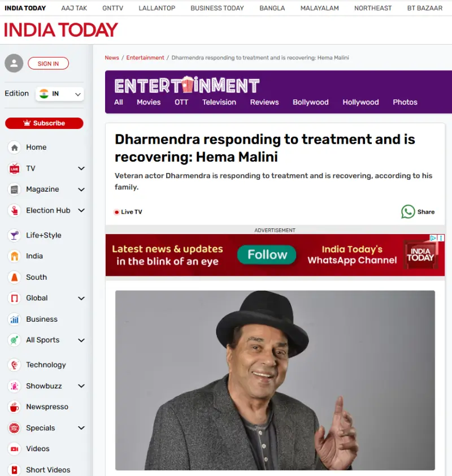Select the Television entertainment tab
The image size is (452, 476).
(219, 102)
